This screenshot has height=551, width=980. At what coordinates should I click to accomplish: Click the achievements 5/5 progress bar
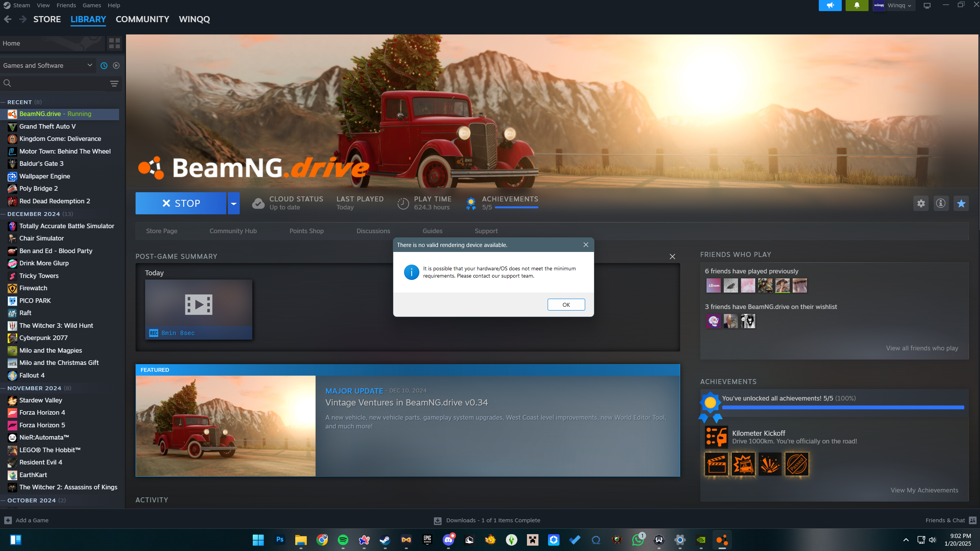tap(516, 207)
